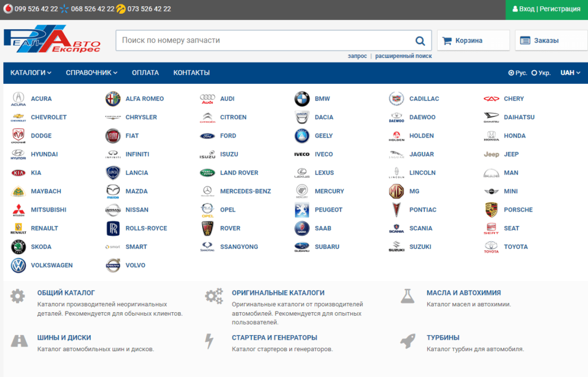Image resolution: width=588 pixels, height=377 pixels.
Task: Click the gear icon for general catalog
Action: (x=18, y=296)
